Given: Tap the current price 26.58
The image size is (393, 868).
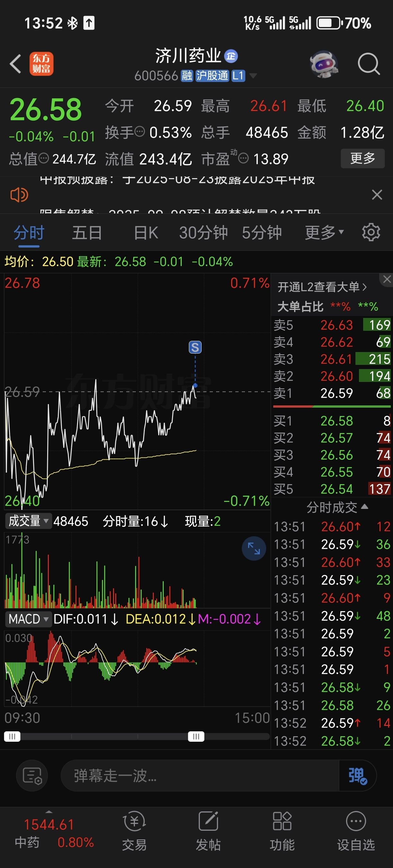Looking at the screenshot, I should (x=46, y=110).
